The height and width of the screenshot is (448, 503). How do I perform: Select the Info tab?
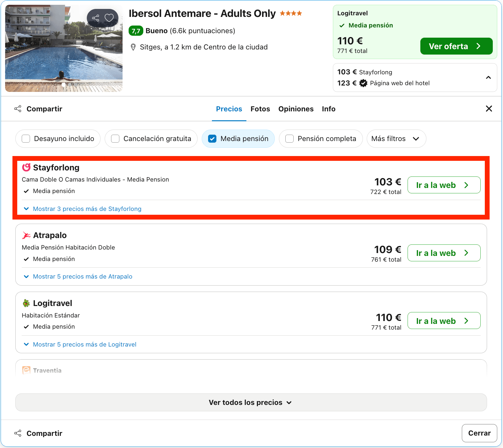(x=328, y=109)
